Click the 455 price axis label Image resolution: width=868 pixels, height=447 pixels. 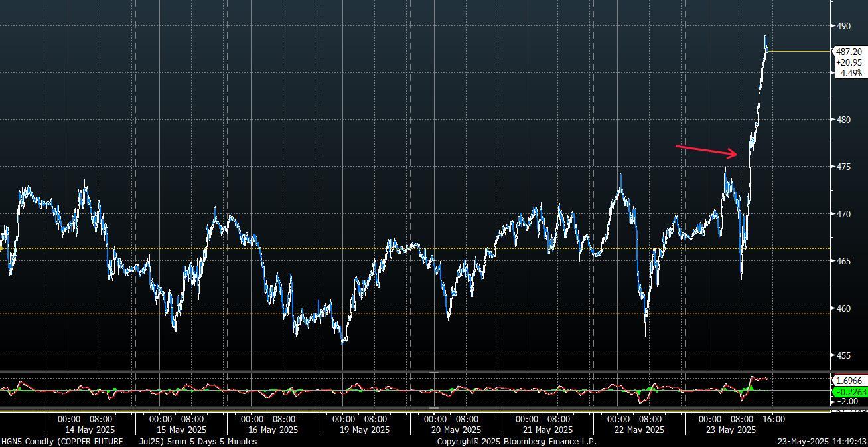(x=843, y=355)
